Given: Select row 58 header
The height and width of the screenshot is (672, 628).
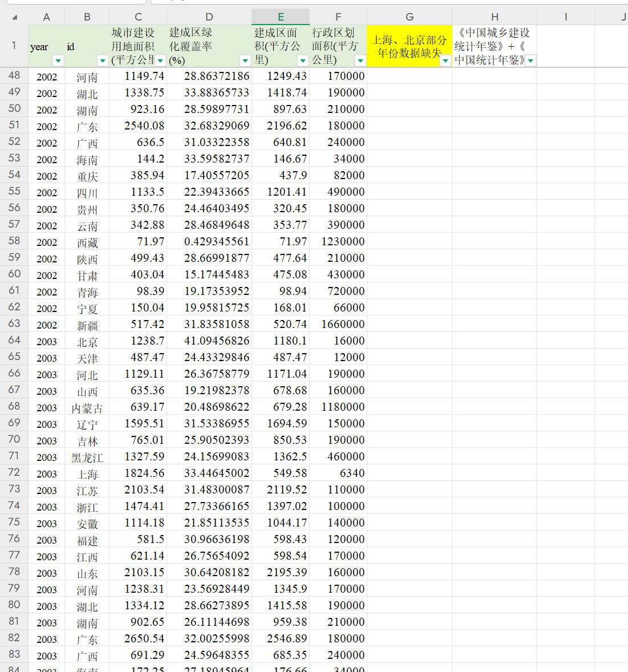Looking at the screenshot, I should click(14, 241).
